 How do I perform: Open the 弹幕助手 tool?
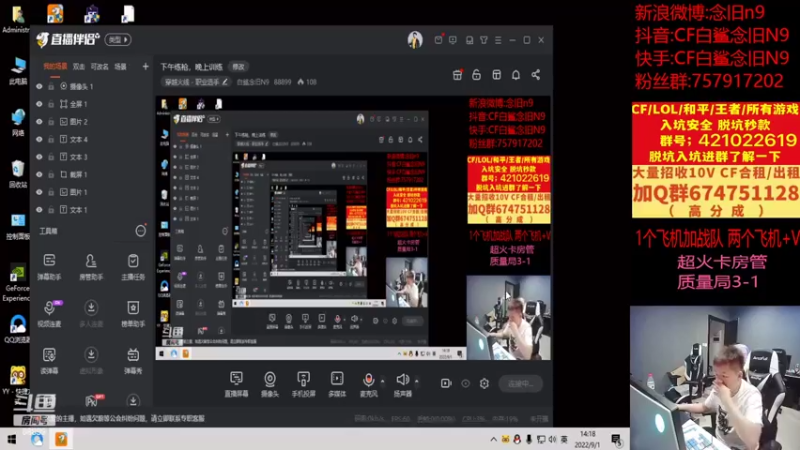[49, 266]
